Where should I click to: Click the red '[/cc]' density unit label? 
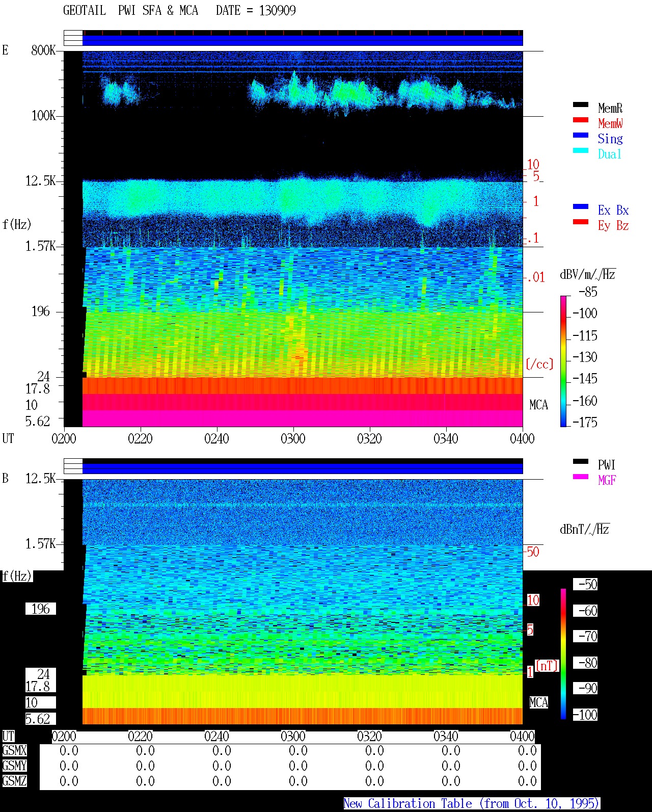coord(539,364)
